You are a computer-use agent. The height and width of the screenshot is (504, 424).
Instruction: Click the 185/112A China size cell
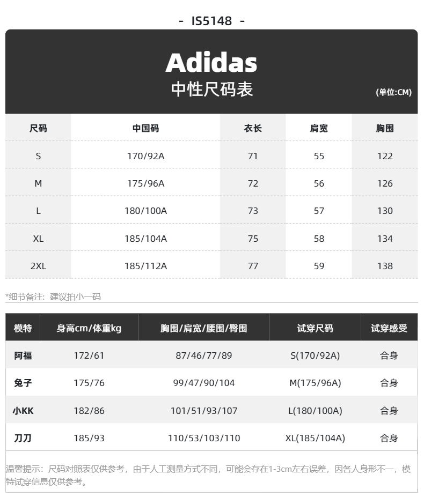tap(145, 266)
